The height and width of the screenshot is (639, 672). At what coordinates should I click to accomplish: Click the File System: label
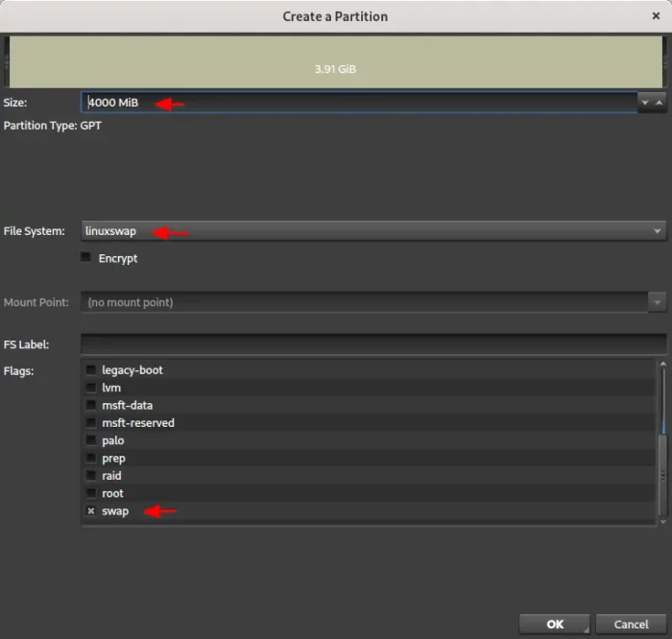tap(35, 231)
